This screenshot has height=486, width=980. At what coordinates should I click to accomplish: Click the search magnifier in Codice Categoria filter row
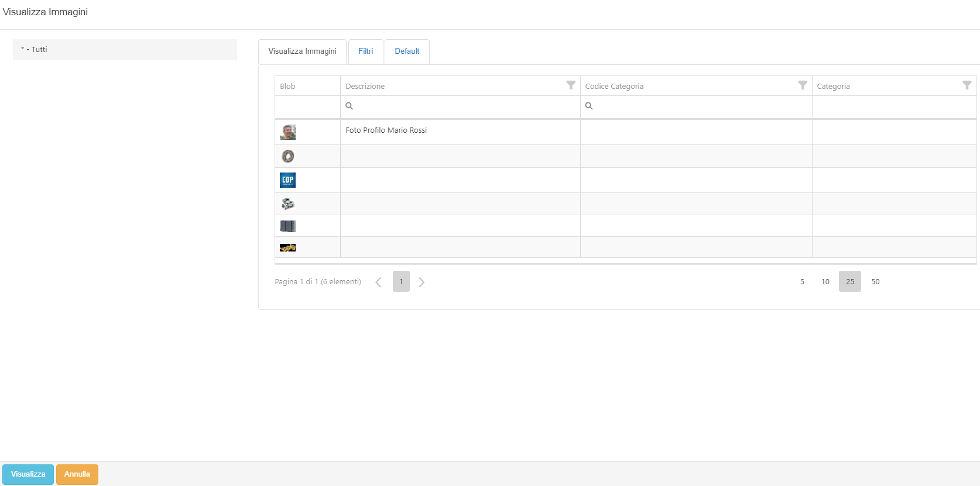[x=589, y=106]
